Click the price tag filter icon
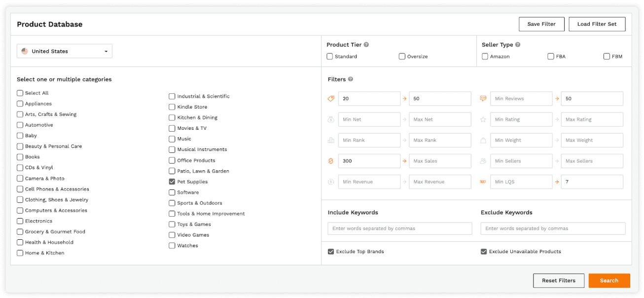The width and height of the screenshot is (644, 298). click(331, 99)
